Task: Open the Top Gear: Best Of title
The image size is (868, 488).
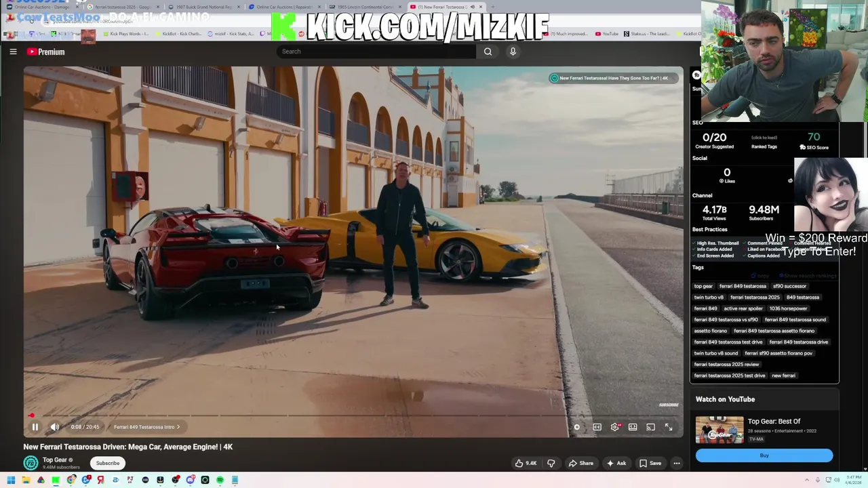Action: pos(774,422)
